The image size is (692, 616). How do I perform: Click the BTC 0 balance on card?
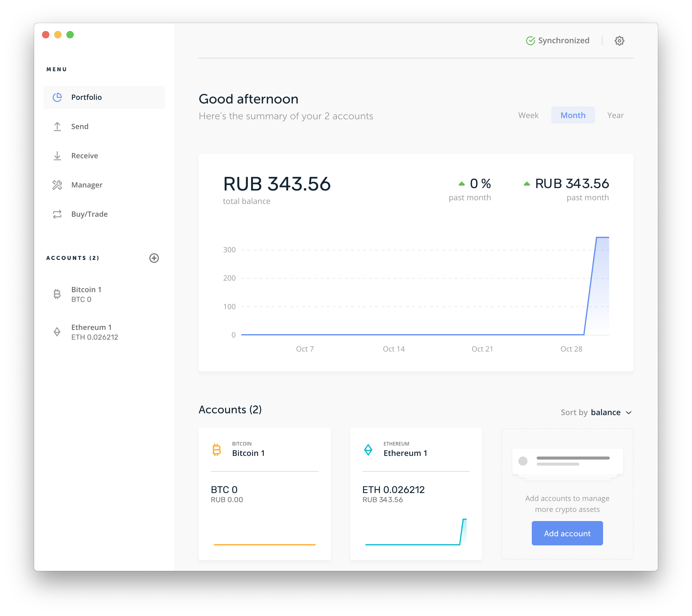pyautogui.click(x=224, y=489)
